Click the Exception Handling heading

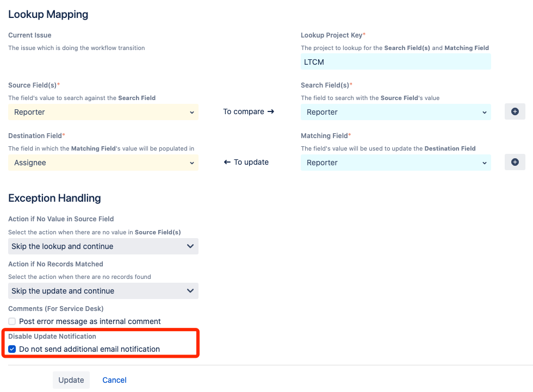click(54, 198)
